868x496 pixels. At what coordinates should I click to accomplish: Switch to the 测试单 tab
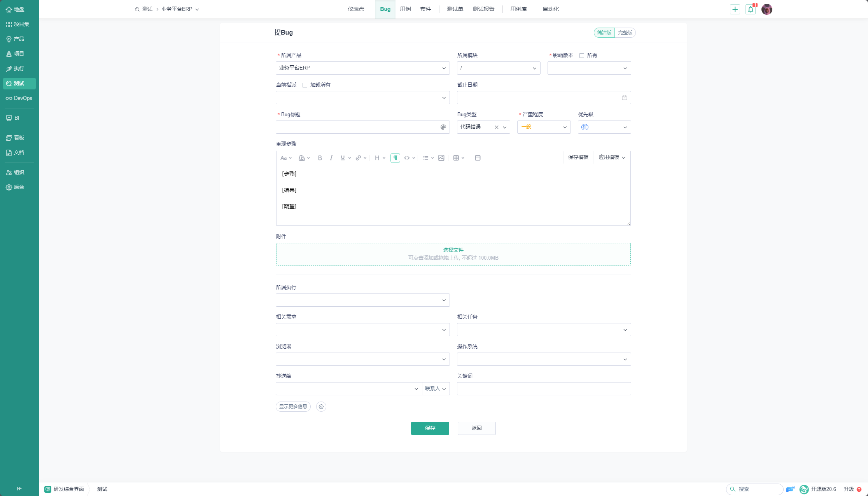(x=455, y=9)
